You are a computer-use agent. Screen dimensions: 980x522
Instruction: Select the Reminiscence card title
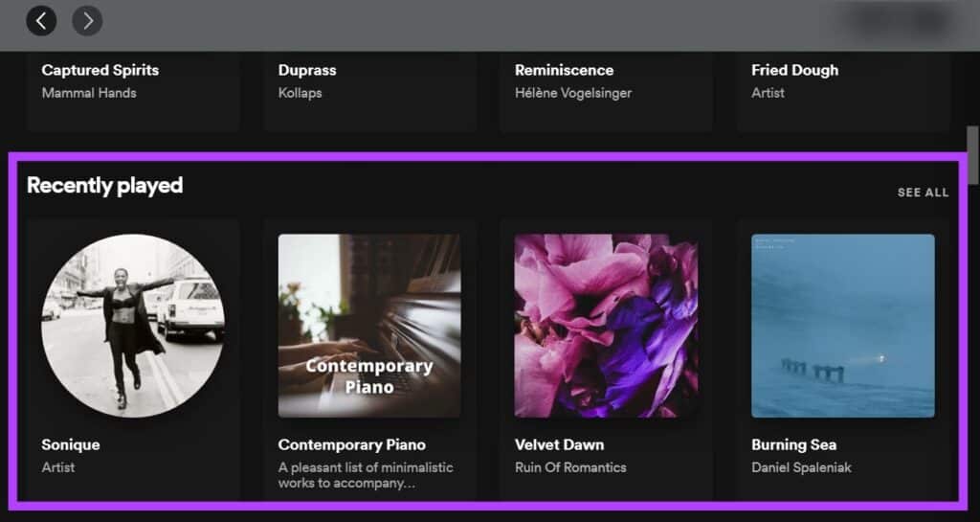(x=565, y=70)
